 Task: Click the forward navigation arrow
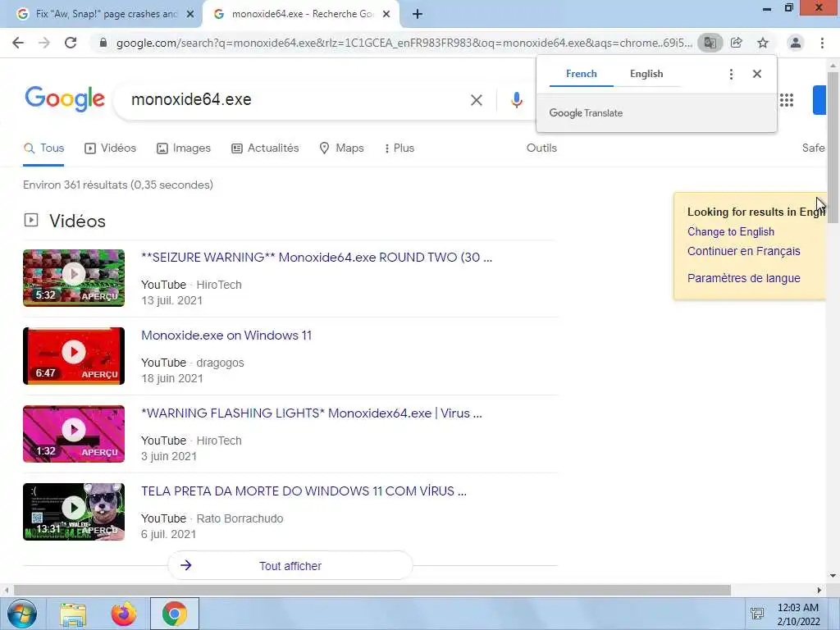coord(44,43)
